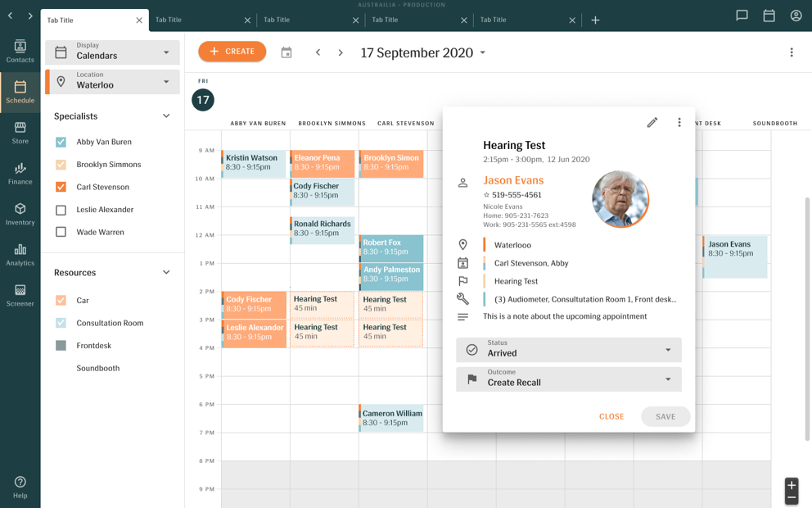Click the date picker calendar icon beside Create
The image size is (812, 508).
[286, 52]
